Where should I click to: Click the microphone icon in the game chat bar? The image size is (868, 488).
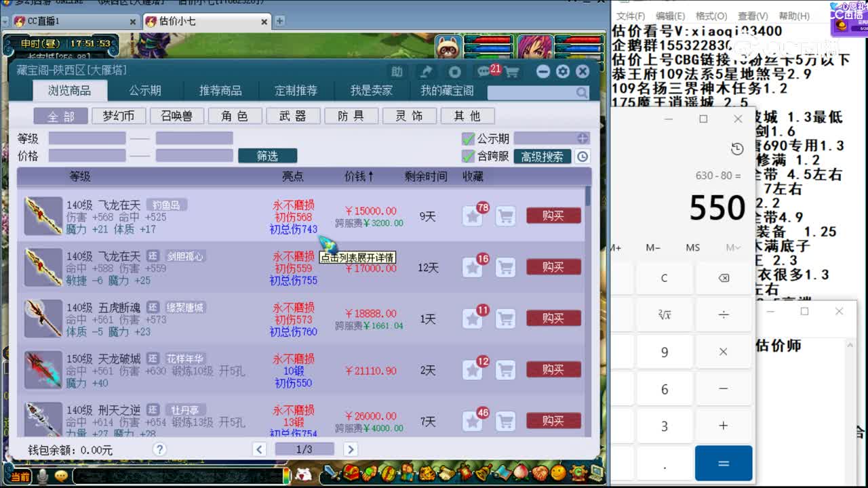point(43,476)
